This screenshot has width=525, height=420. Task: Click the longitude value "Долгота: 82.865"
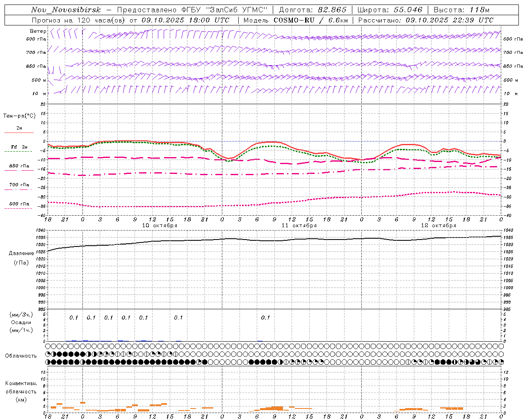313,10
